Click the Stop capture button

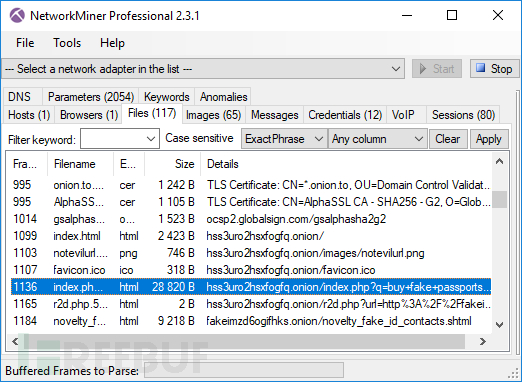[x=495, y=69]
